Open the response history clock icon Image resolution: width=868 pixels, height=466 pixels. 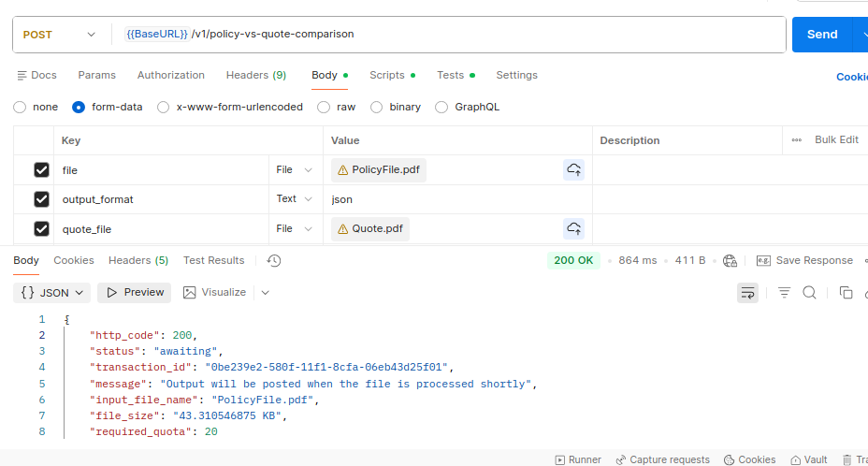274,260
